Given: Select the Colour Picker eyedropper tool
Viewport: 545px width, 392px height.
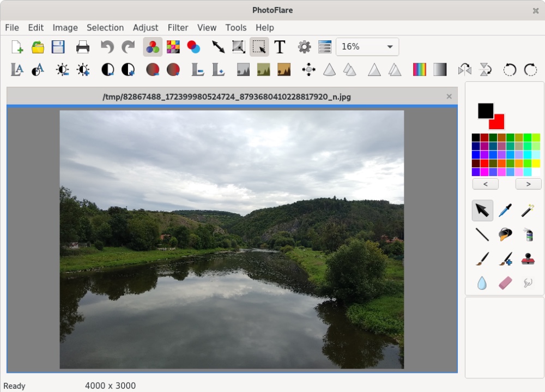Looking at the screenshot, I should tap(505, 210).
